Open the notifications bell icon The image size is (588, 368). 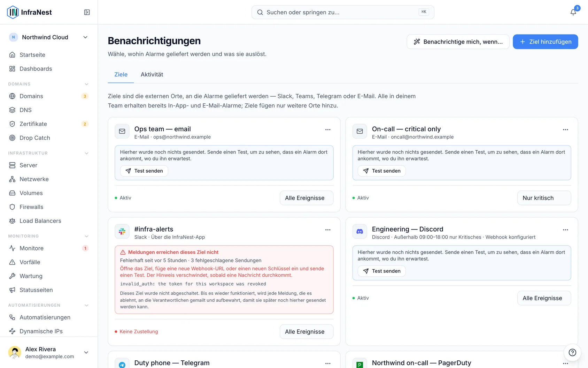573,12
